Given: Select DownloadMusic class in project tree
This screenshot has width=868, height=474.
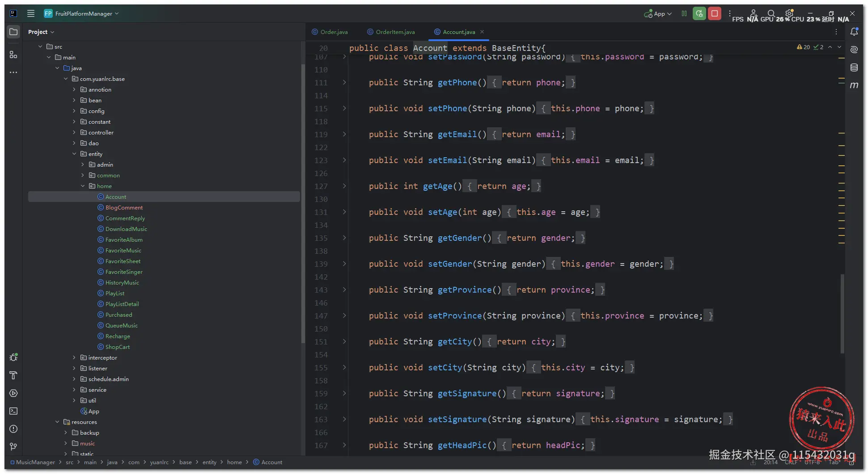Looking at the screenshot, I should (x=126, y=229).
